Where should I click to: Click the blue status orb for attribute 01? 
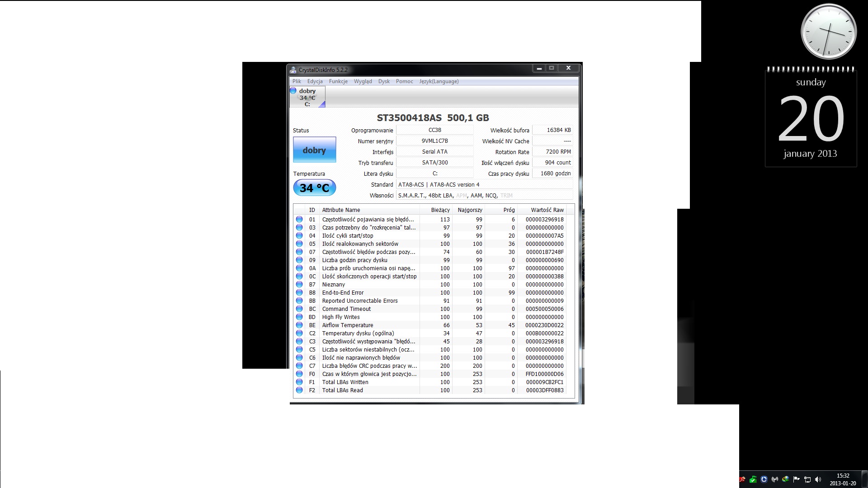click(x=299, y=220)
